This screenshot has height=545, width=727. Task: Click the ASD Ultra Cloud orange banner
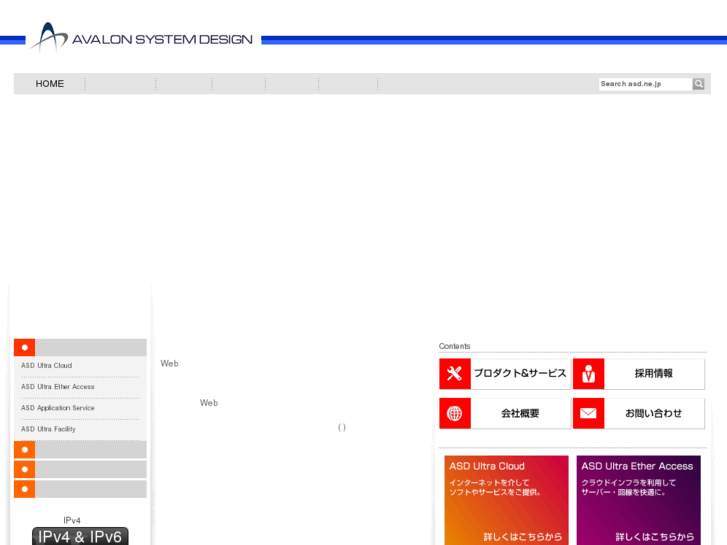pyautogui.click(x=506, y=500)
